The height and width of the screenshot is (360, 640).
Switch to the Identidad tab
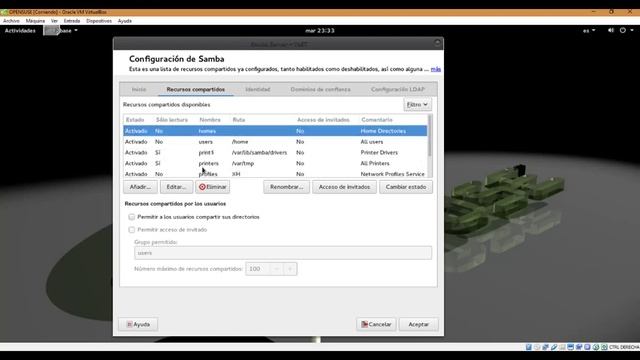tap(258, 89)
